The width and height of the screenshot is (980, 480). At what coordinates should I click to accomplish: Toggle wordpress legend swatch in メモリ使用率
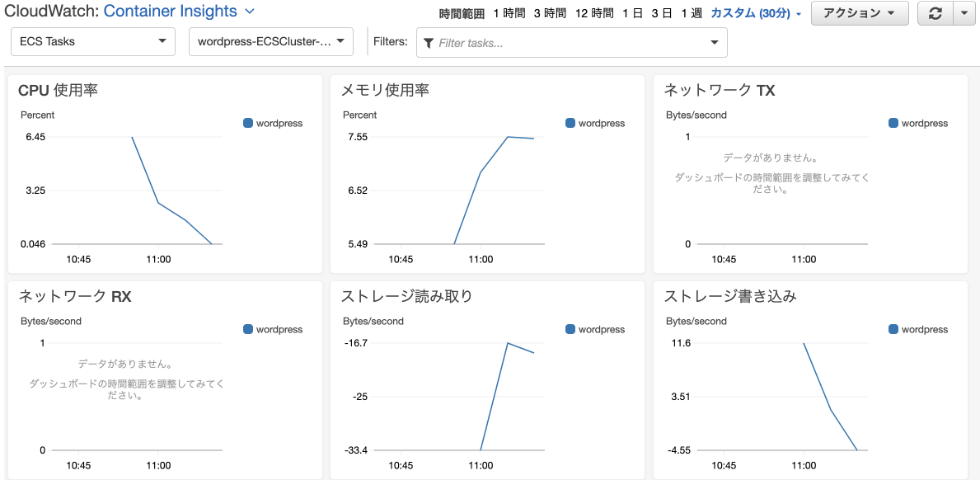pyautogui.click(x=570, y=123)
